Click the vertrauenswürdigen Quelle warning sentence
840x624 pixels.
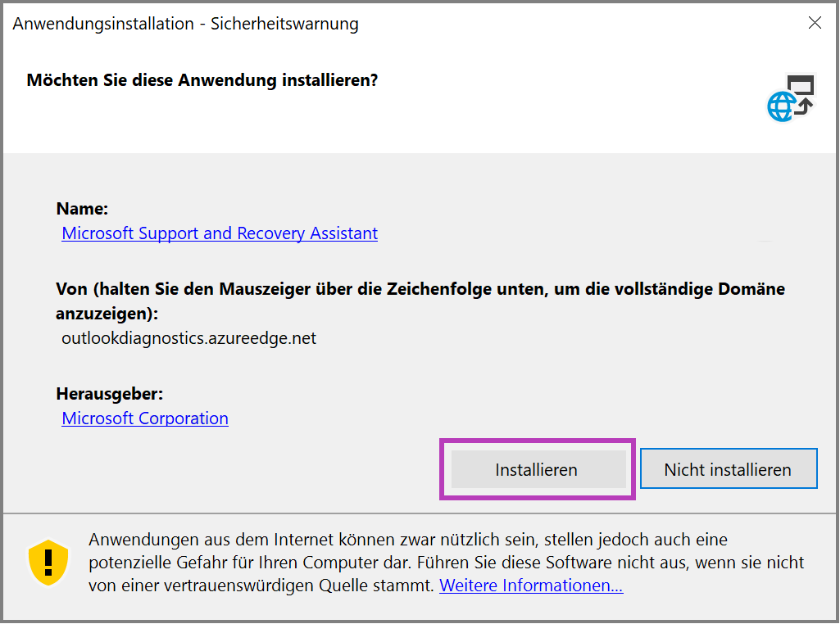click(262, 586)
